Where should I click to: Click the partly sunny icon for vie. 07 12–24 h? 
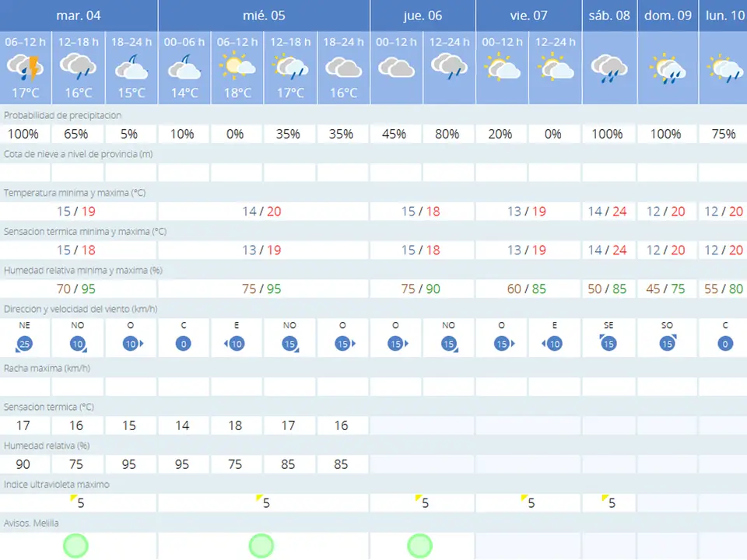556,65
